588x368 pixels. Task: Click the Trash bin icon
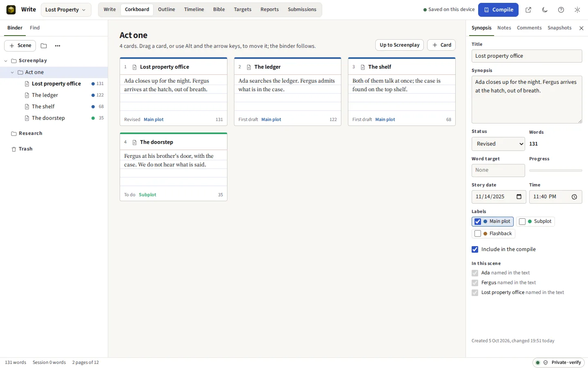point(14,149)
